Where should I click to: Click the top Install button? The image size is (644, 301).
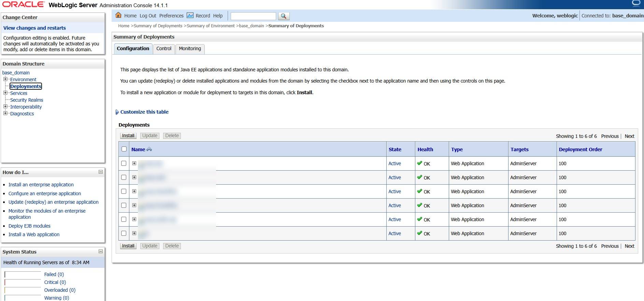click(128, 136)
